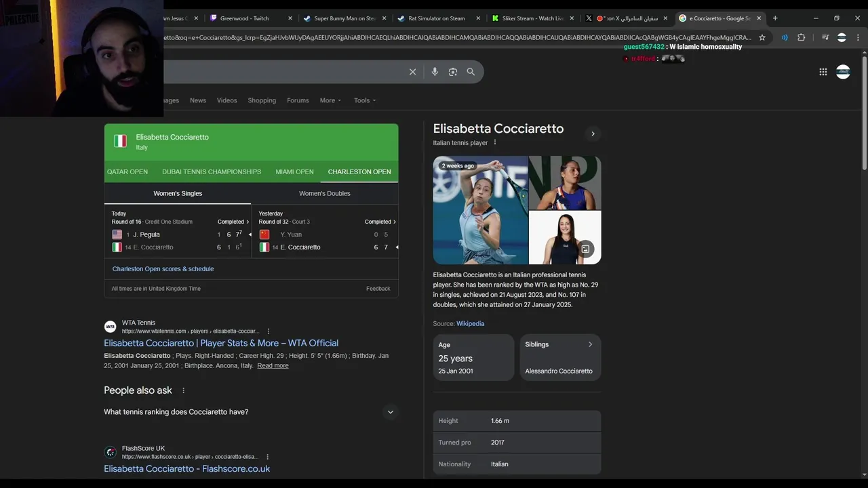The width and height of the screenshot is (868, 488).
Task: Bookmark this page with the star icon
Action: (x=762, y=37)
